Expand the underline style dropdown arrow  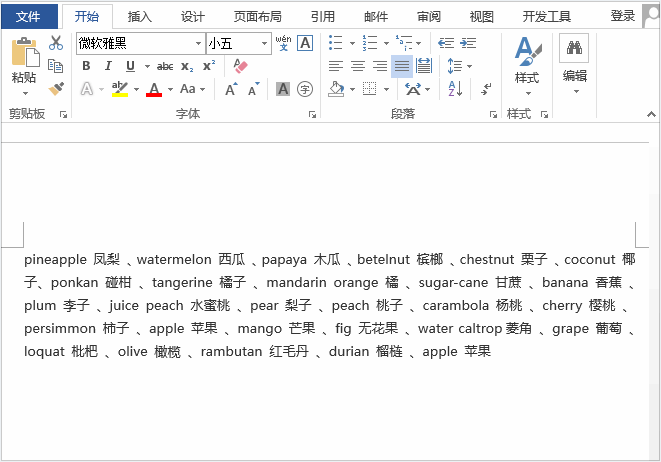click(147, 66)
